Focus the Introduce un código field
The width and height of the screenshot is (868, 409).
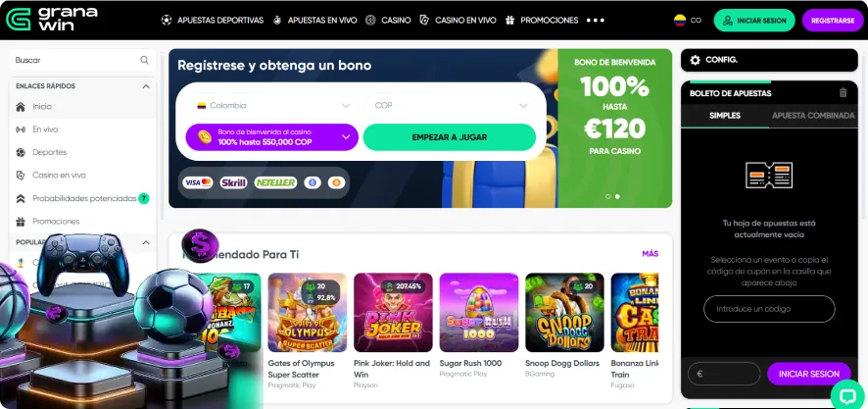pyautogui.click(x=769, y=309)
